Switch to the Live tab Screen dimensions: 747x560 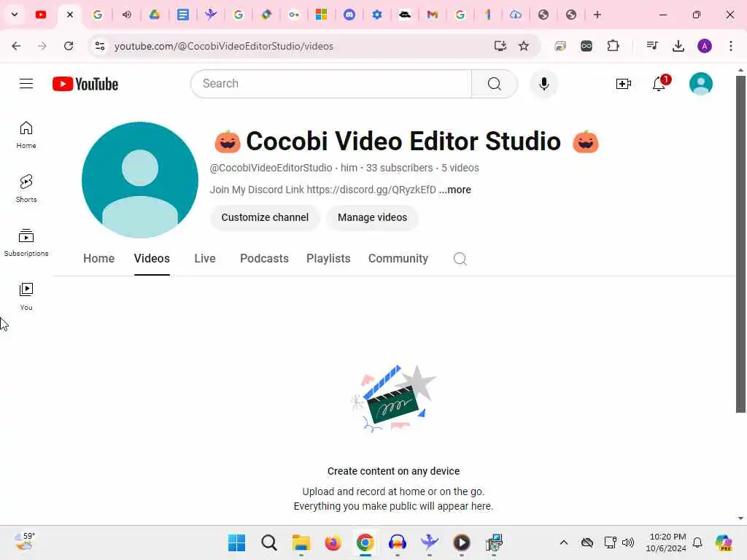pos(205,259)
